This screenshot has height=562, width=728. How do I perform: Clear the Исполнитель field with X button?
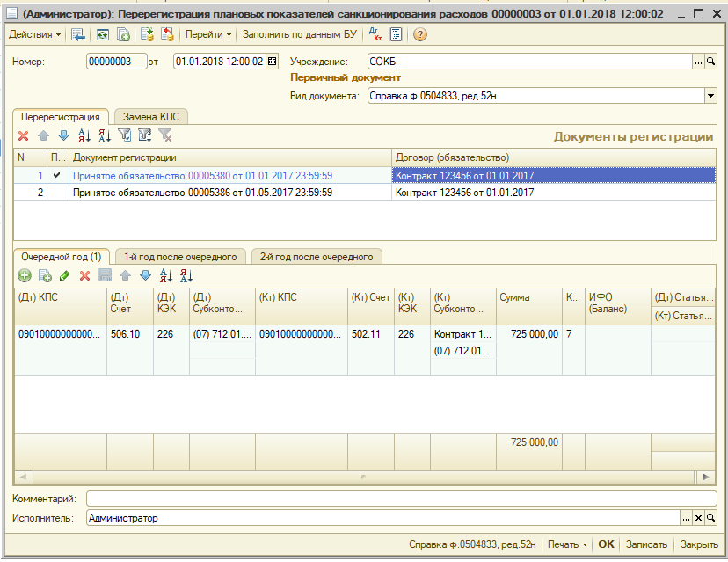click(699, 518)
